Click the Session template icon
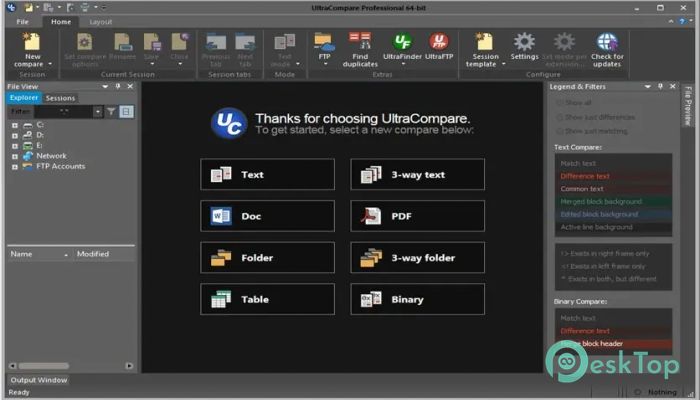Screen dimensions: 700x400 pyautogui.click(x=484, y=42)
